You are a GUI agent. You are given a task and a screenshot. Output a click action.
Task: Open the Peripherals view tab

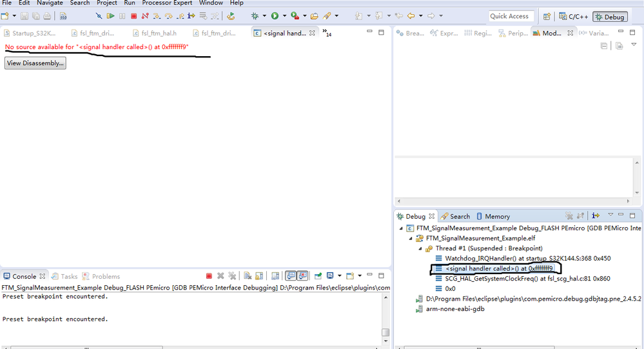tap(513, 34)
